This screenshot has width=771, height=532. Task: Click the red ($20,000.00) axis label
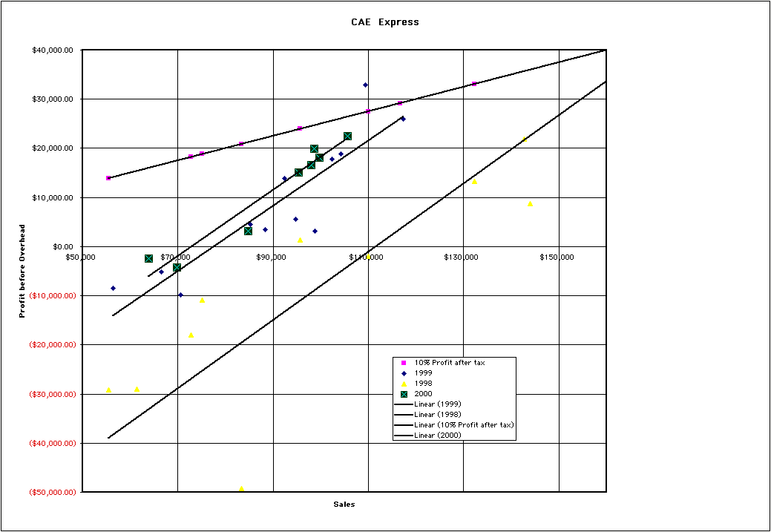tap(53, 345)
